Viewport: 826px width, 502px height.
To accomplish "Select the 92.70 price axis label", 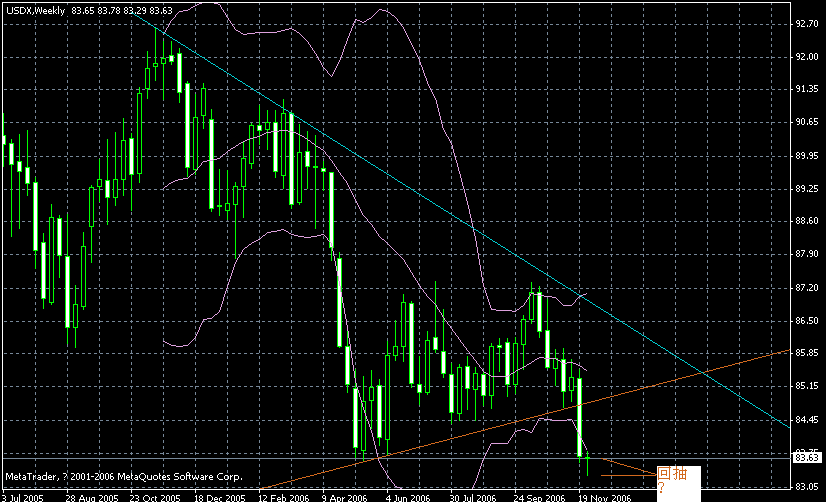I will coord(807,24).
